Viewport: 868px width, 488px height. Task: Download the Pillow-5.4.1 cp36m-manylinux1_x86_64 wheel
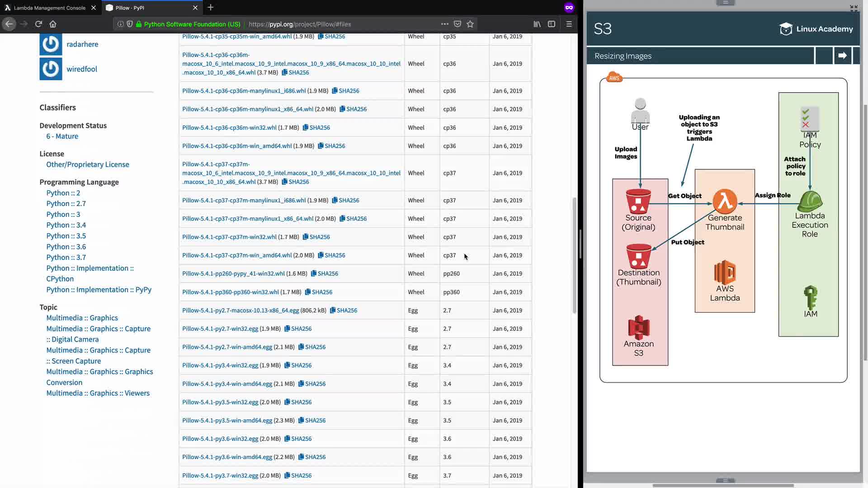tap(247, 109)
